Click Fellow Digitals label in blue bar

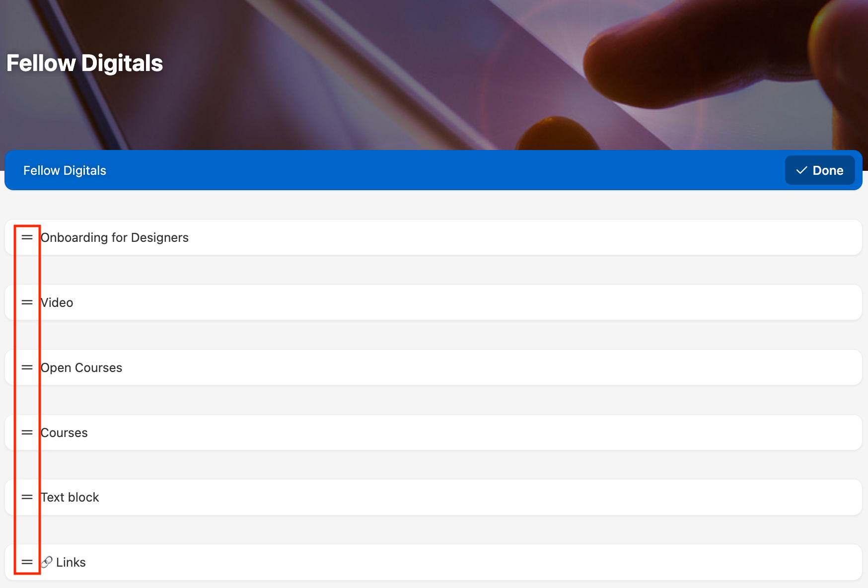click(x=65, y=170)
